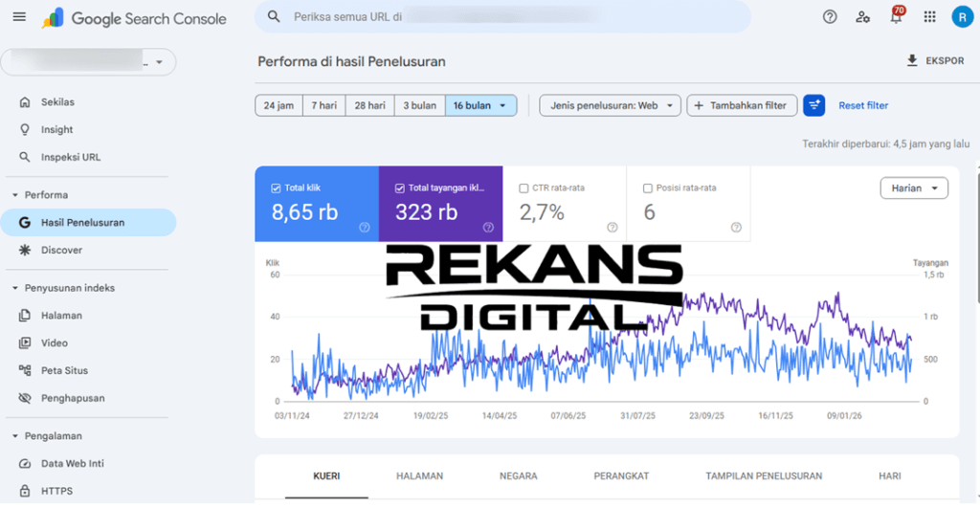Viewport: 980px width, 507px height.
Task: Select the 24 jam range
Action: point(278,105)
